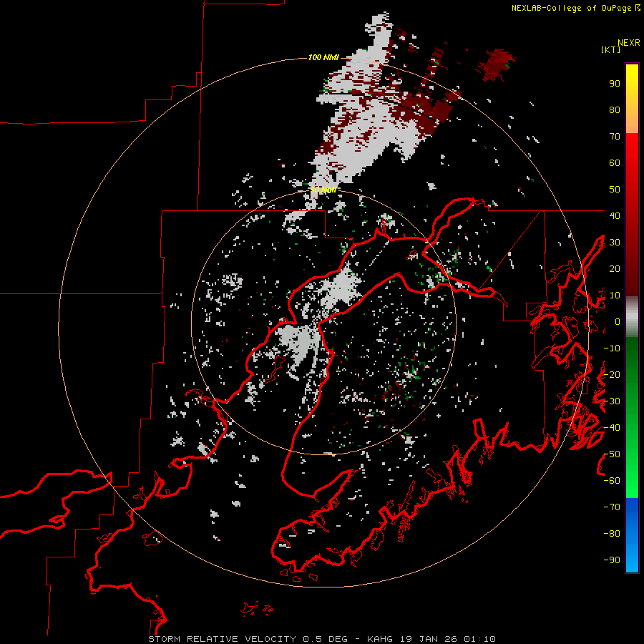Click the 50 value on the velocity scale
This screenshot has height=644, width=644.
[615, 190]
